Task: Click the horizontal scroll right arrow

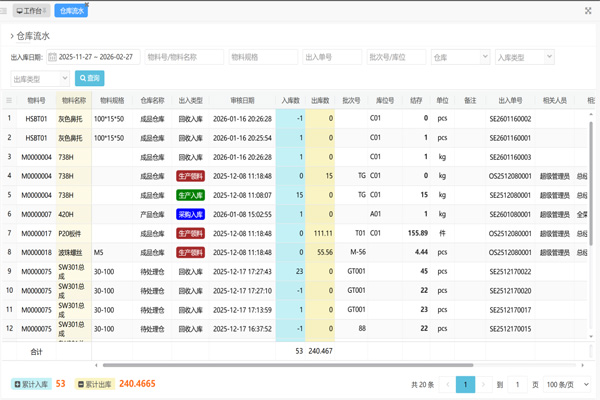Action: coord(582,365)
